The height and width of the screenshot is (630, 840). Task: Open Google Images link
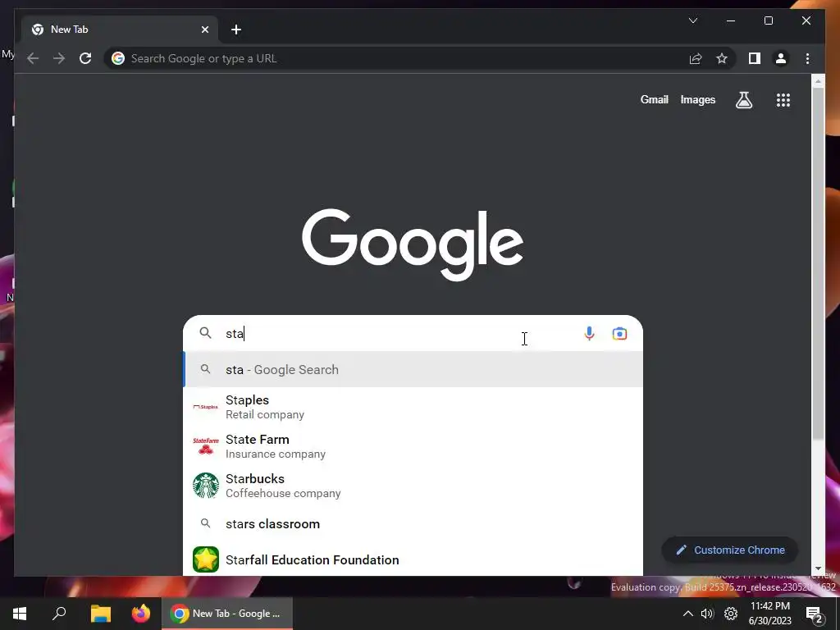[x=697, y=99]
